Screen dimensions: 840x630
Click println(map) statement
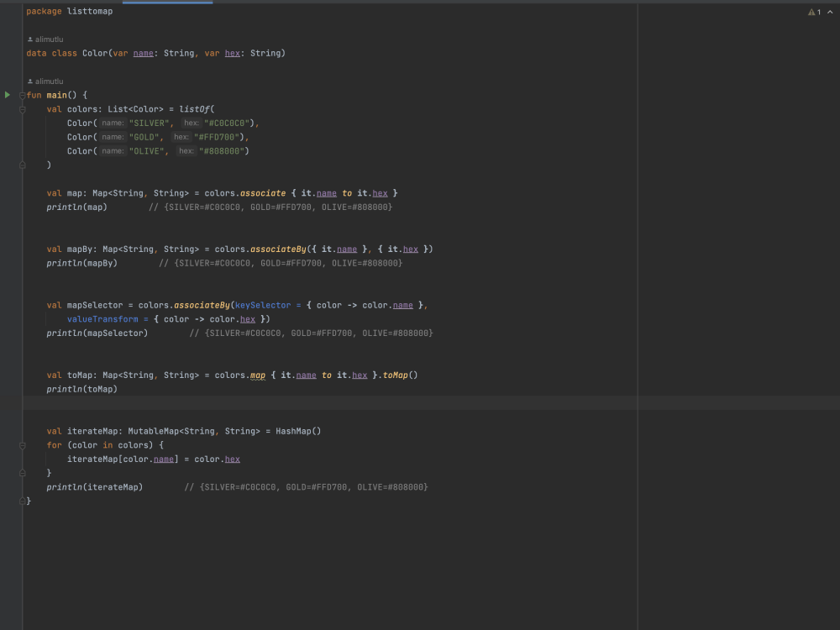click(76, 207)
